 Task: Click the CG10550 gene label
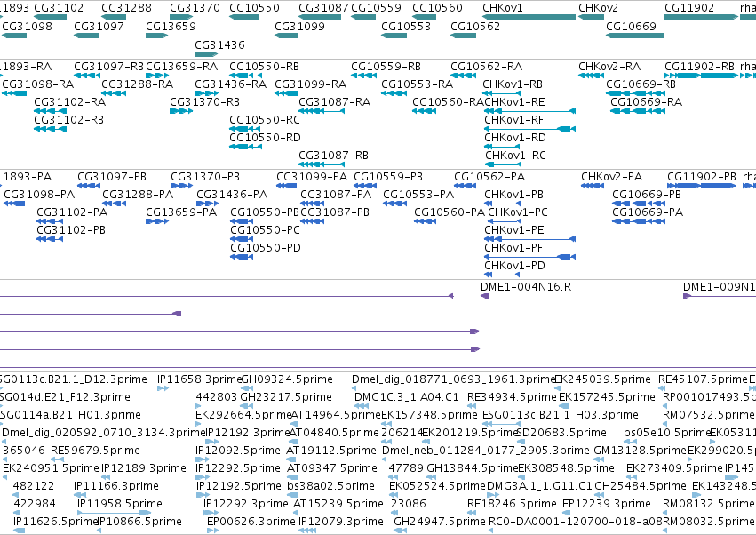[x=254, y=8]
